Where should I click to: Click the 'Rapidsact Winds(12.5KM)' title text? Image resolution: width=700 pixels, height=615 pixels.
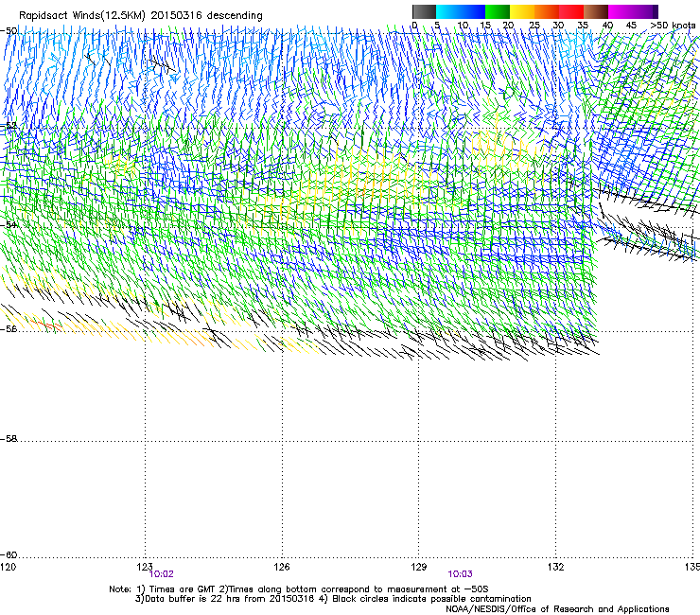click(x=82, y=16)
